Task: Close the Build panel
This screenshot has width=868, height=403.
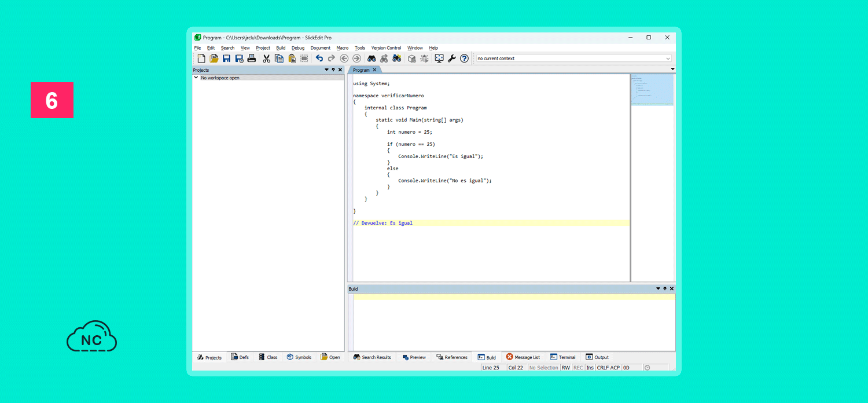Action: pyautogui.click(x=672, y=288)
